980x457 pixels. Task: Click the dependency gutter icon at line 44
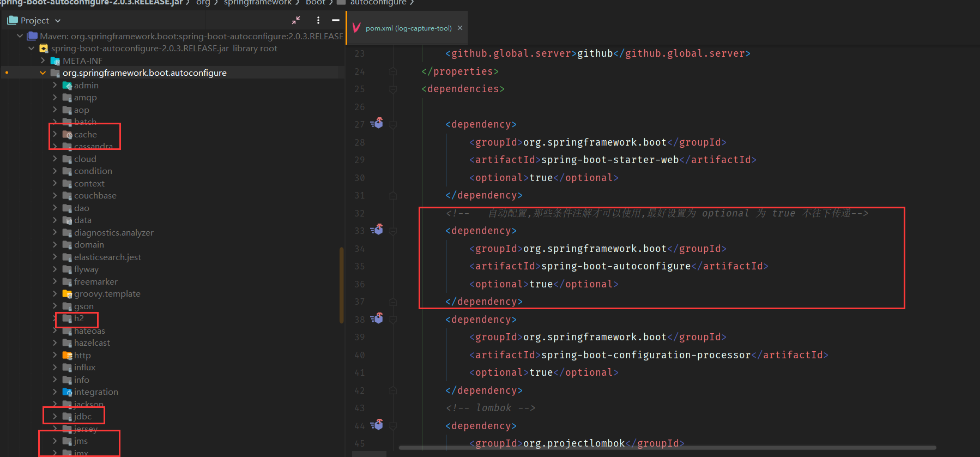pos(377,425)
